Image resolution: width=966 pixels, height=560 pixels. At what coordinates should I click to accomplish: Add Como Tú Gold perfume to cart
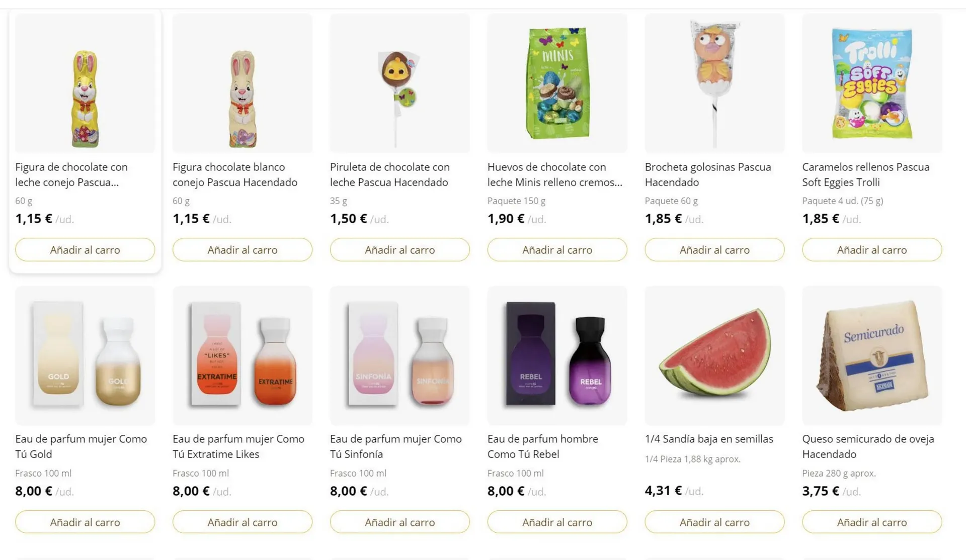(85, 522)
